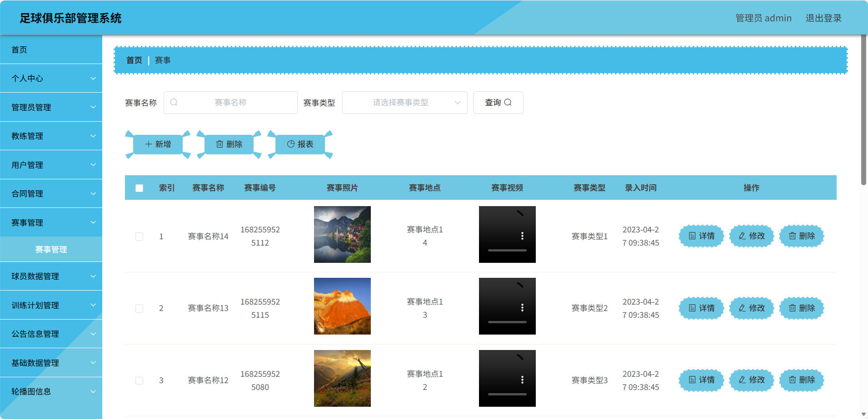This screenshot has width=868, height=419.
Task: View 详情 for 赛事名称13
Action: click(x=702, y=308)
